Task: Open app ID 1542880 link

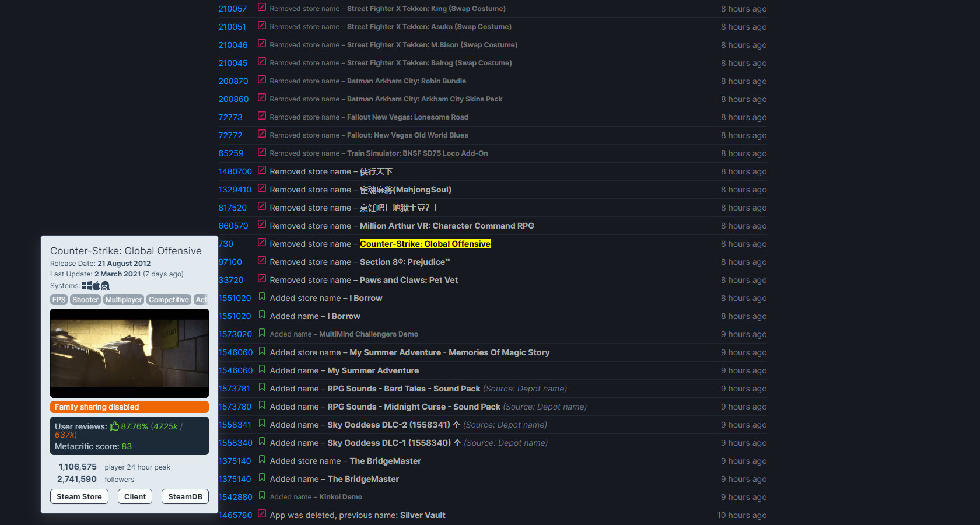Action: (236, 497)
